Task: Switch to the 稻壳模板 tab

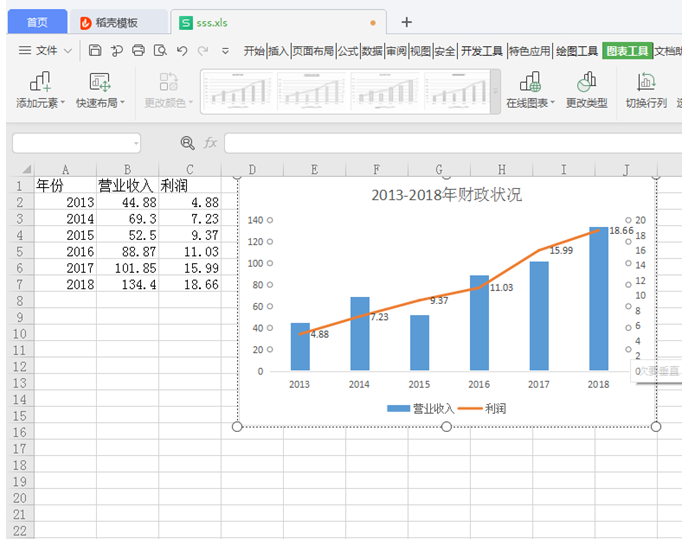Action: pos(117,22)
